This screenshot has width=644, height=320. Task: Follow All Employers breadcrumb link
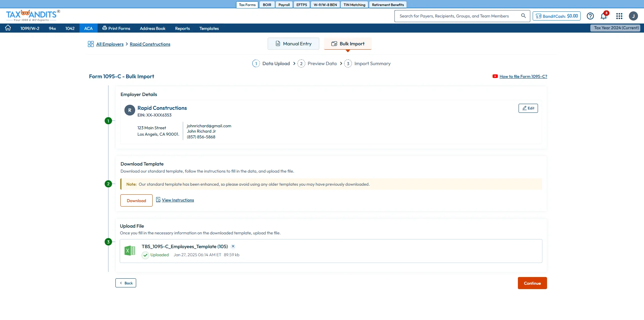(x=110, y=44)
